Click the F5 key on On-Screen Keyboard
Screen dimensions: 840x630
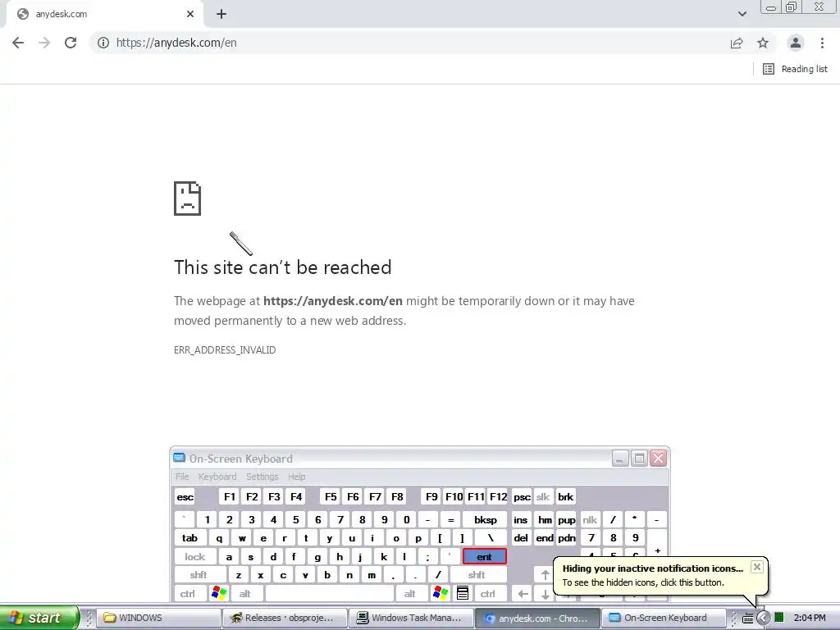pyautogui.click(x=331, y=497)
